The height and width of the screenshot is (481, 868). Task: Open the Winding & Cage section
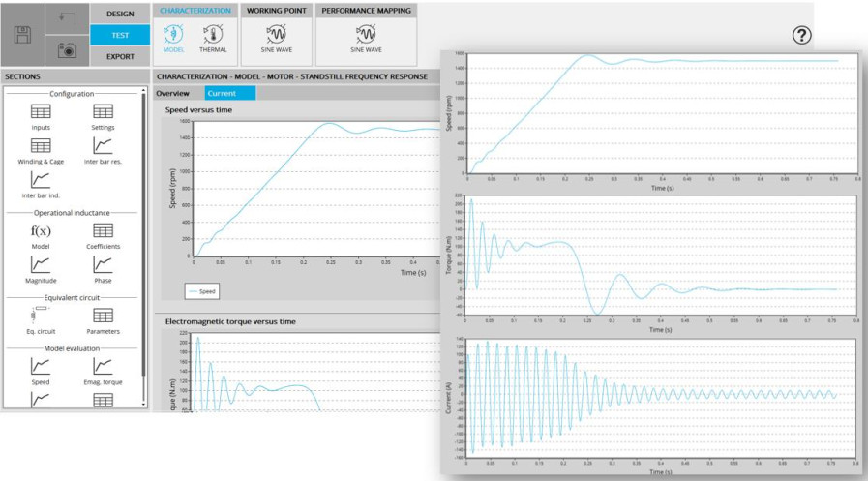(x=41, y=150)
